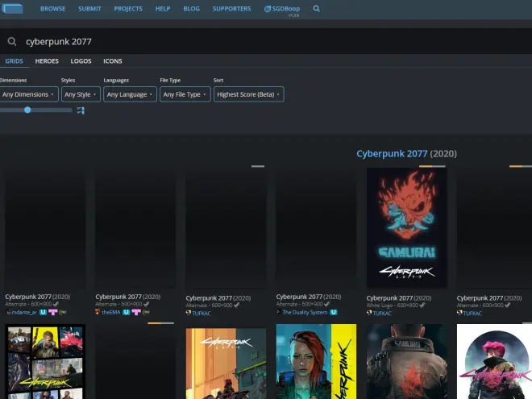This screenshot has width=532, height=399.
Task: Click the search magnifier beside 'cyberpunk 2077'
Action: pyautogui.click(x=12, y=41)
